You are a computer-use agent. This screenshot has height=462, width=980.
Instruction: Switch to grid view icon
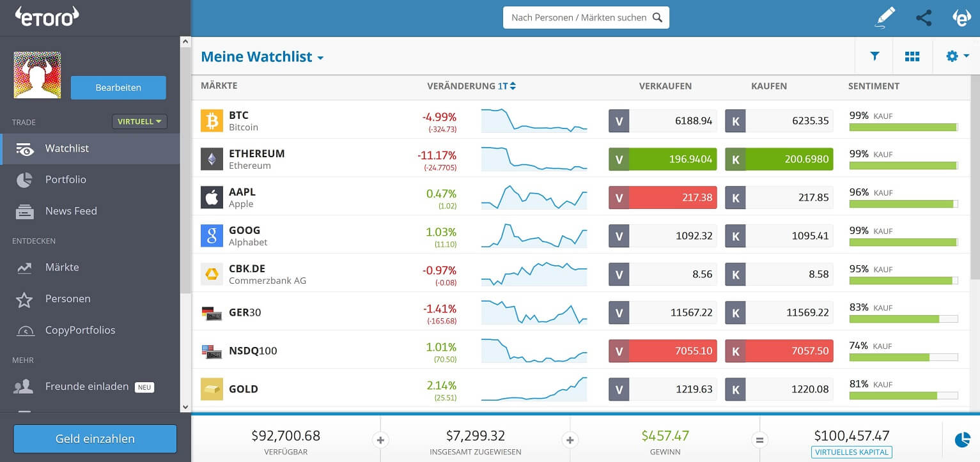click(x=912, y=56)
